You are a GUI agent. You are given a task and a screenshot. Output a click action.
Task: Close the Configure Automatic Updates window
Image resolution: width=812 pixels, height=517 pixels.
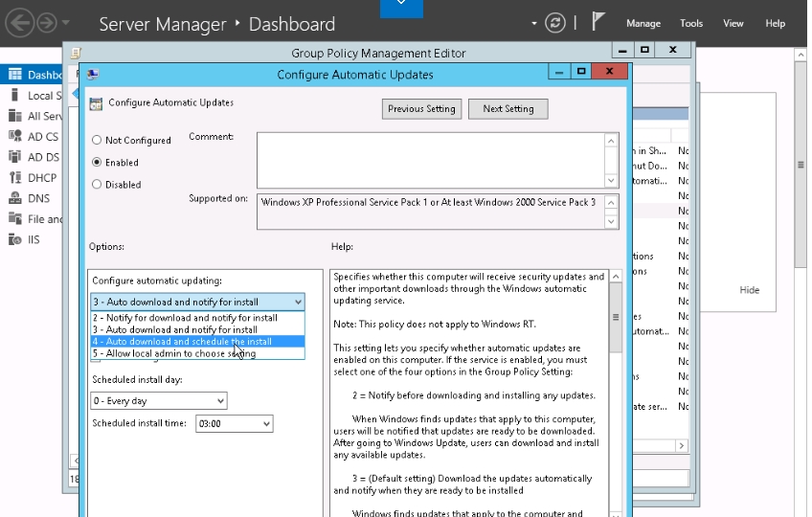pyautogui.click(x=610, y=72)
